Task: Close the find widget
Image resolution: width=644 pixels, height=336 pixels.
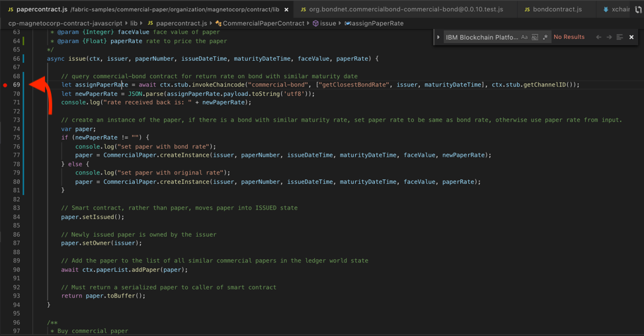Action: click(x=631, y=38)
